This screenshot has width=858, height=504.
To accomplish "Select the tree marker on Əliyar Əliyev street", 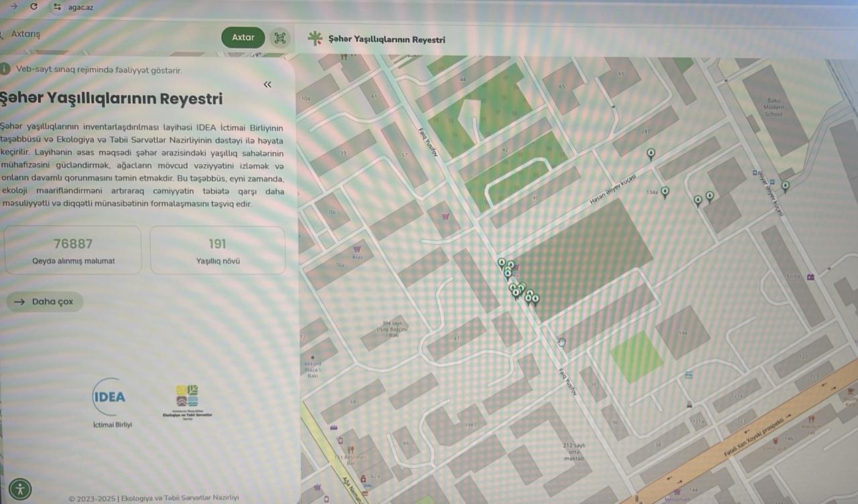I will (x=785, y=186).
